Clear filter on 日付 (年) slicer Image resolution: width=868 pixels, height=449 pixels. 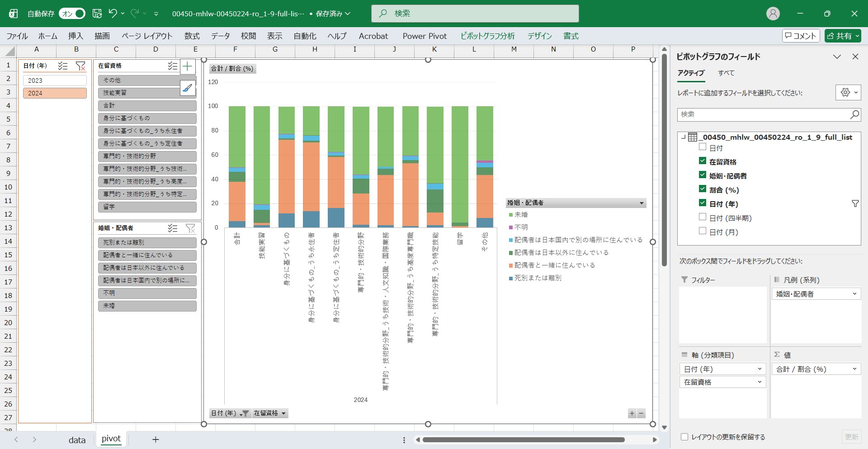tap(80, 66)
